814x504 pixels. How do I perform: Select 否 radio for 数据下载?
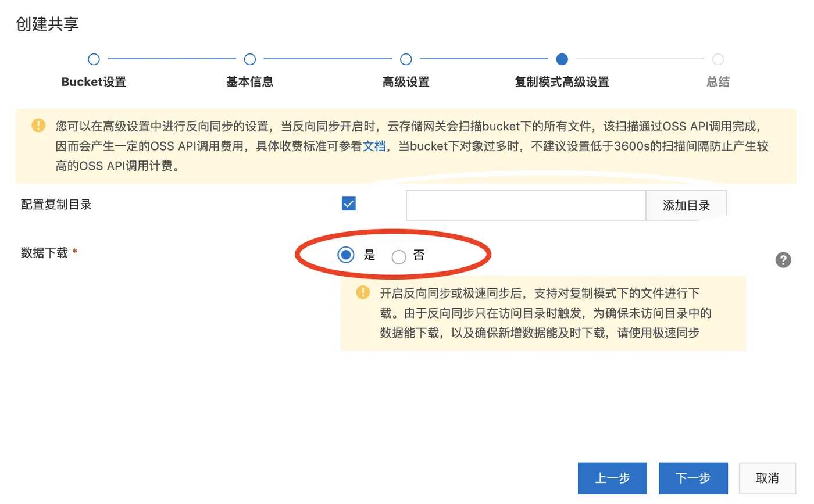click(x=399, y=256)
